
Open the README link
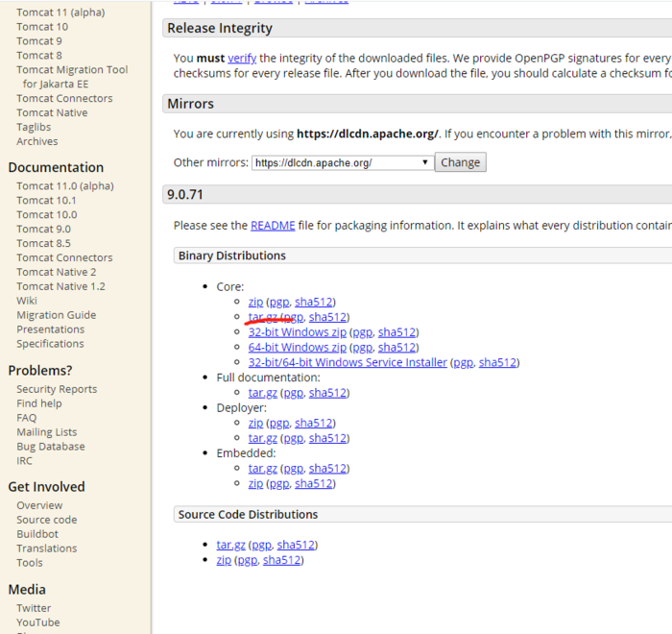pos(273,225)
